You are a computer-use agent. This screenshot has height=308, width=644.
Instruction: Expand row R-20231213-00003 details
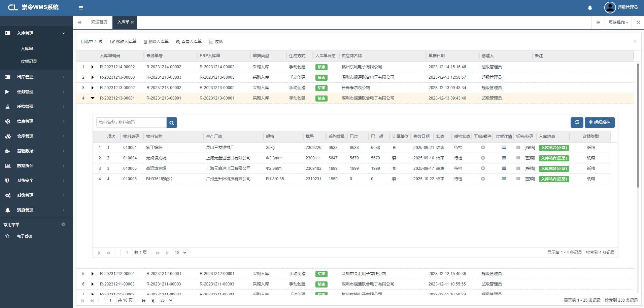[93, 77]
